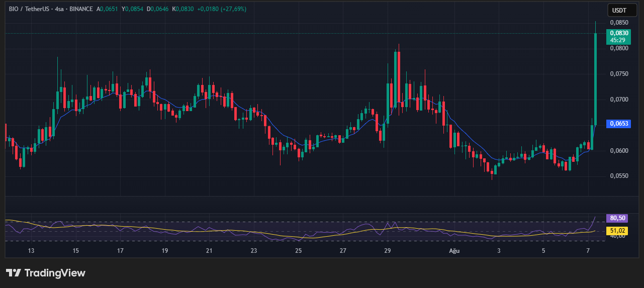The height and width of the screenshot is (288, 644).
Task: Select the green 0,0830 current price label
Action: (619, 33)
